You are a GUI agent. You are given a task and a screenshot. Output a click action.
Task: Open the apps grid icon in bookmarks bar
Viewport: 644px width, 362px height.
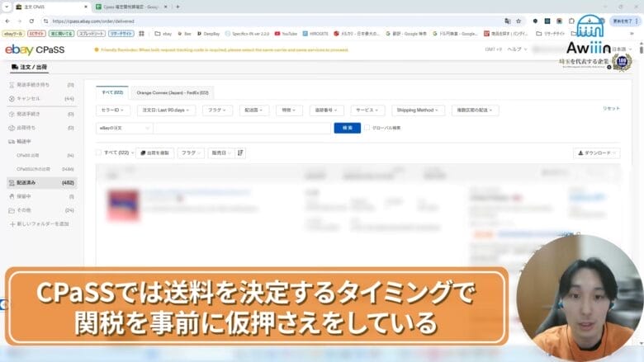point(142,34)
